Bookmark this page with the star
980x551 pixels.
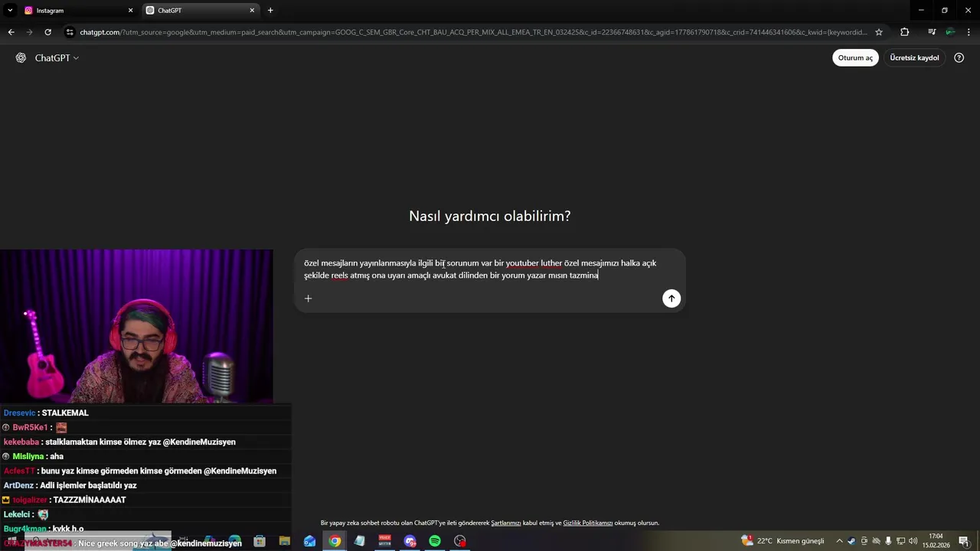pyautogui.click(x=879, y=32)
